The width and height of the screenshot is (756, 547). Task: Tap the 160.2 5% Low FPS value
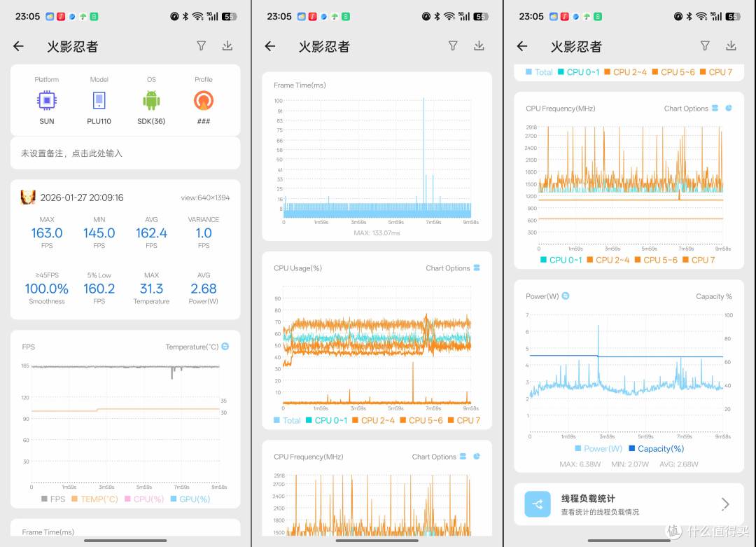point(99,289)
